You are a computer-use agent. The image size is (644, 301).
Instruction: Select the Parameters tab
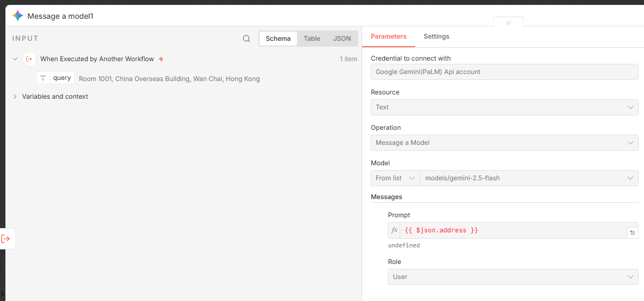[x=388, y=36]
